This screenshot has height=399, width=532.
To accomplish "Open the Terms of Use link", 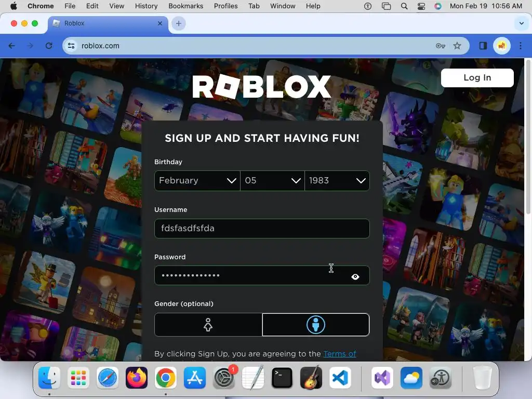I will (340, 354).
